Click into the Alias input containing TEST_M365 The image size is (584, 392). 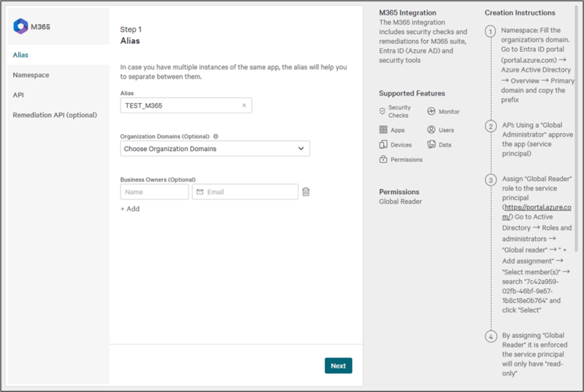(x=186, y=105)
